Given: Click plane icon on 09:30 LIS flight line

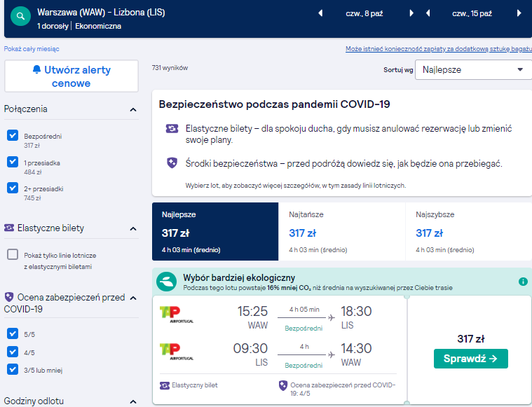Looking at the screenshot, I should click(x=332, y=354).
